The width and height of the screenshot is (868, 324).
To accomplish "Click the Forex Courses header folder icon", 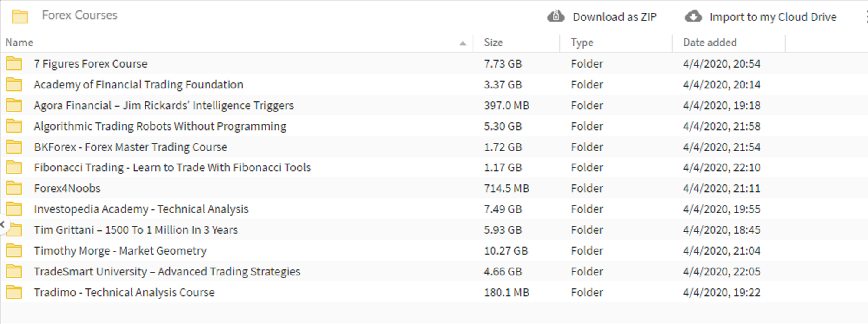I will coord(20,16).
